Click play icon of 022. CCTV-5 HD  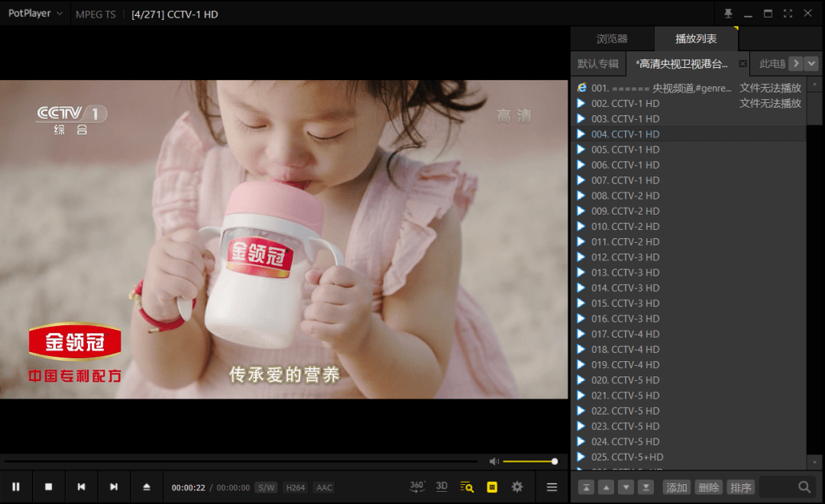point(581,410)
